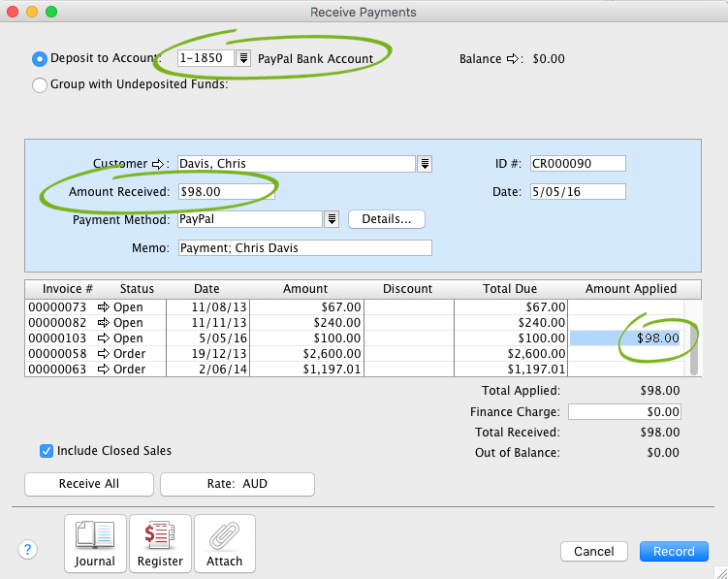Open the deposit account dropdown list
Image resolution: width=728 pixels, height=579 pixels.
[x=244, y=58]
